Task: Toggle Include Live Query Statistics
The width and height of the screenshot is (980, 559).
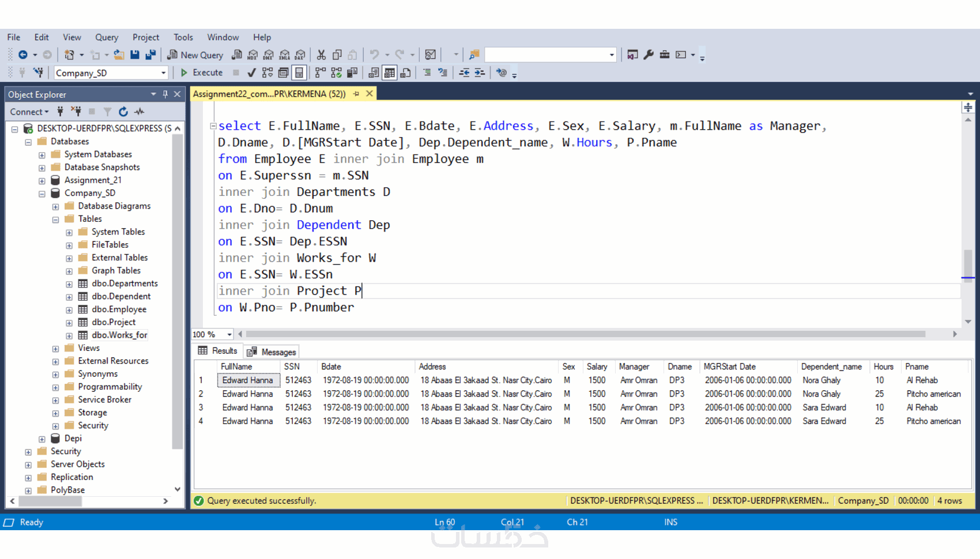Action: (x=336, y=73)
